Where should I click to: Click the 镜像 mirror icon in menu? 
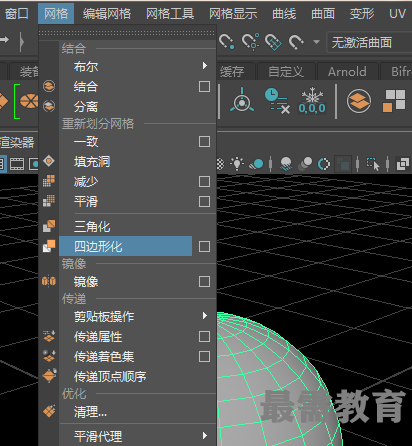(x=49, y=281)
